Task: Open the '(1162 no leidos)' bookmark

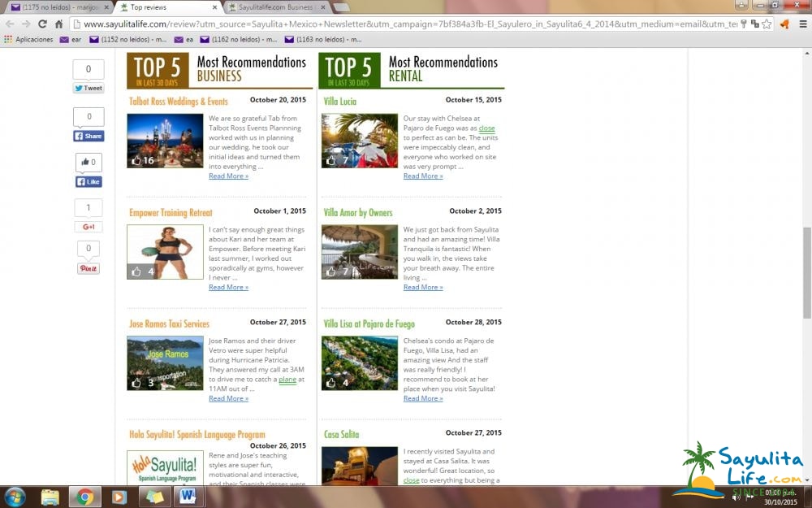Action: [239, 39]
